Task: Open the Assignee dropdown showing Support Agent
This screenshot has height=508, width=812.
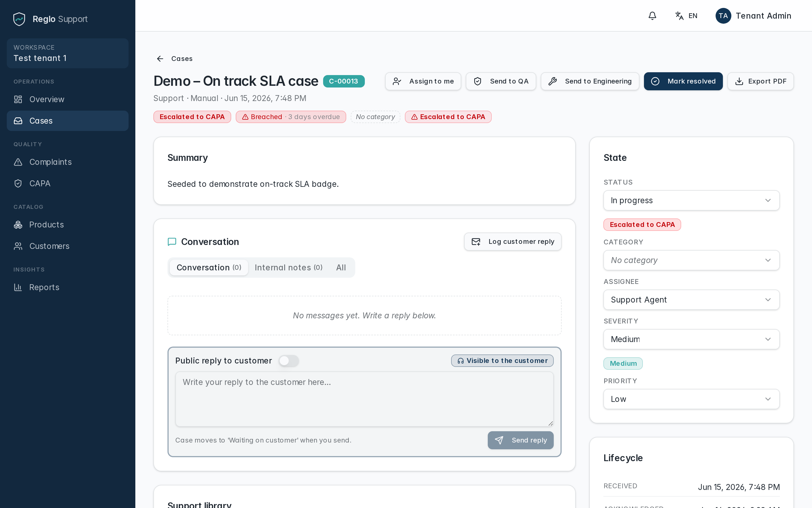Action: pos(691,300)
